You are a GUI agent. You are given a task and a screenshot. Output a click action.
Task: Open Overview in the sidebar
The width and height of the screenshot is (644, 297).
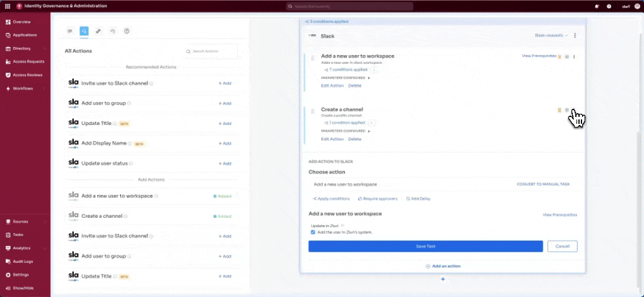(x=18, y=22)
